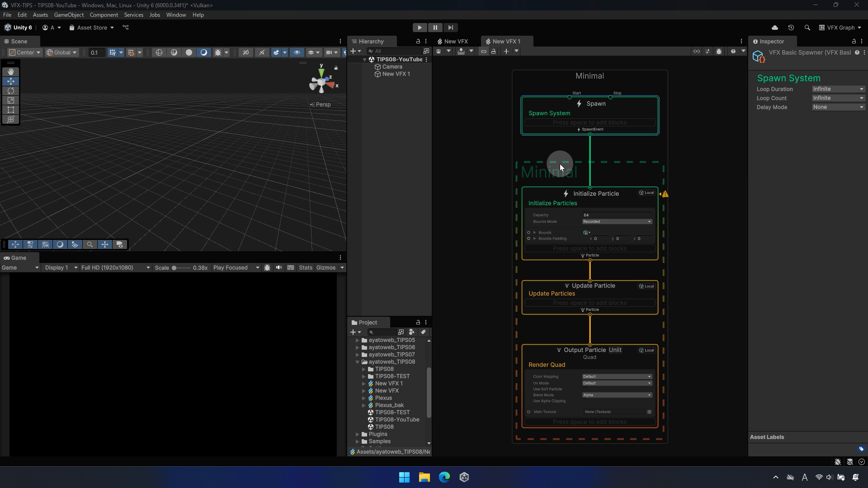Screen dimensions: 868x488
Task: Toggle Mute Audio in the Game view
Action: point(279,268)
